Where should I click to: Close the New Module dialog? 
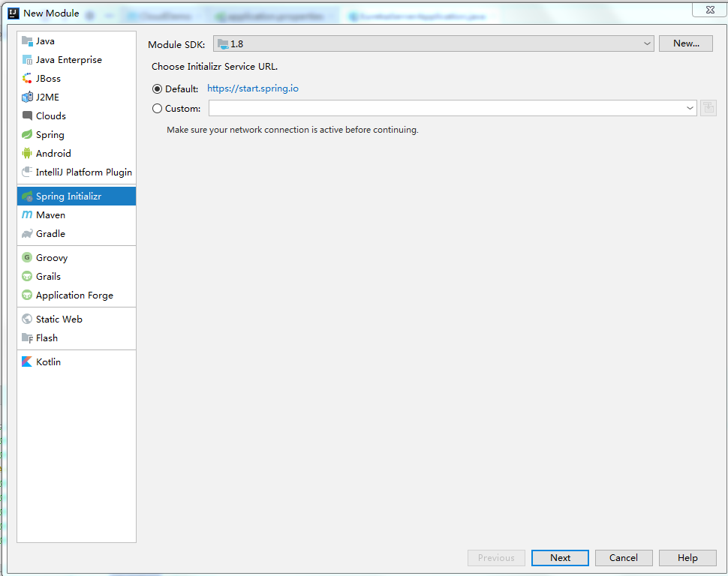coord(710,10)
